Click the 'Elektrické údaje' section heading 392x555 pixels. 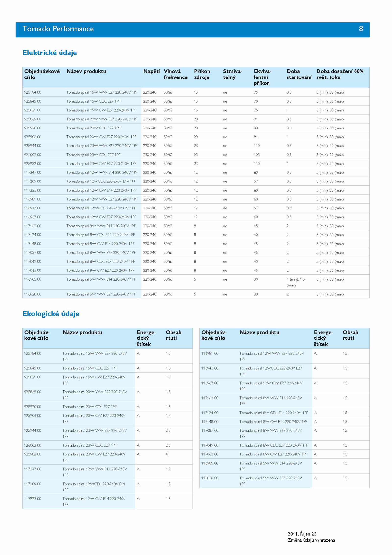50,53
